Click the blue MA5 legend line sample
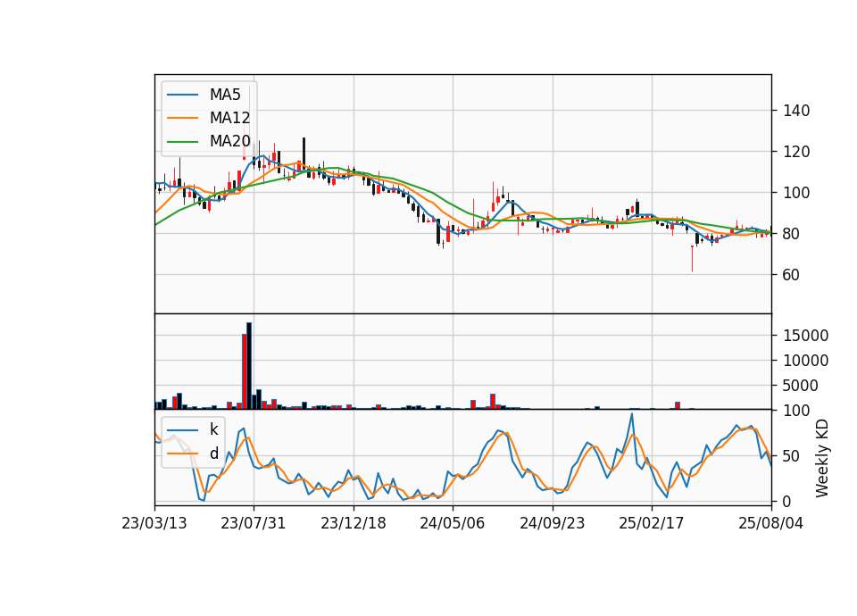 click(182, 96)
